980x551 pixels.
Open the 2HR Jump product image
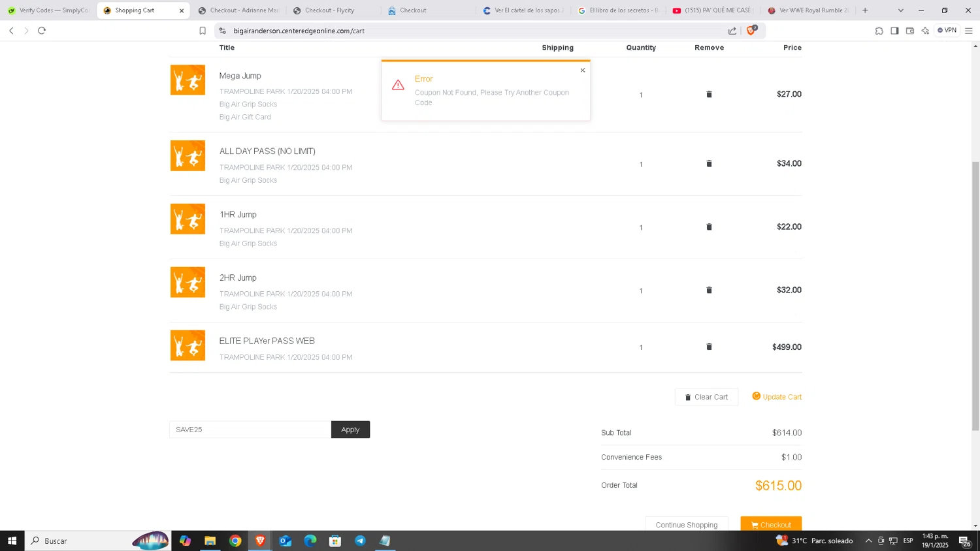click(x=188, y=282)
